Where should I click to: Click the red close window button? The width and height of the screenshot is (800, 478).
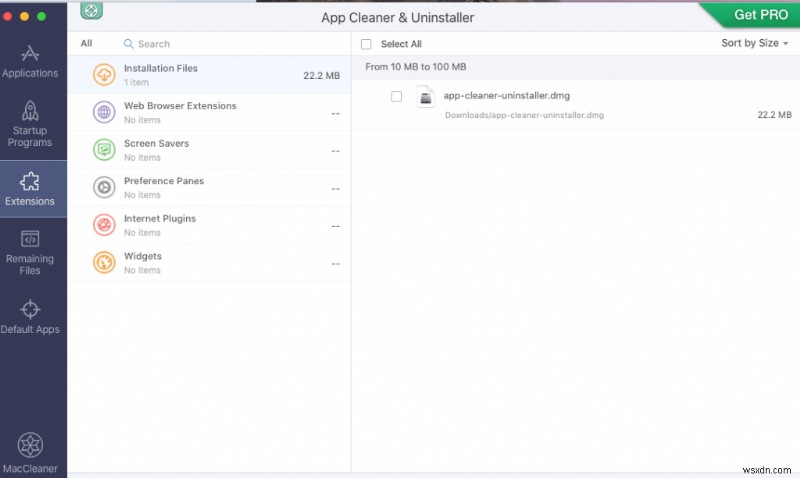point(7,16)
